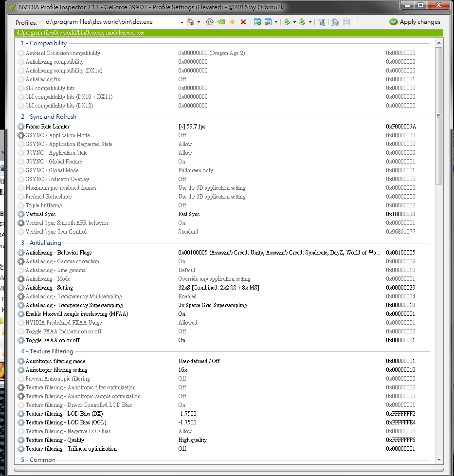Click the magnifier scan-settings icon
454x476 pixels.
tap(335, 22)
